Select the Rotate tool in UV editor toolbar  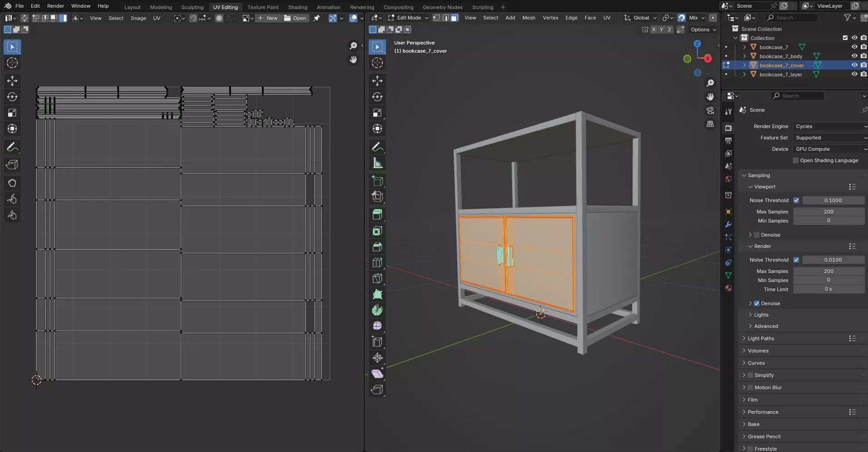click(12, 97)
